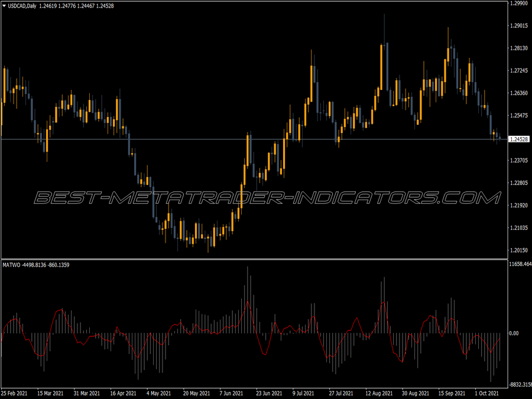
Task: Click the current price label 1.24528
Action: [519, 140]
